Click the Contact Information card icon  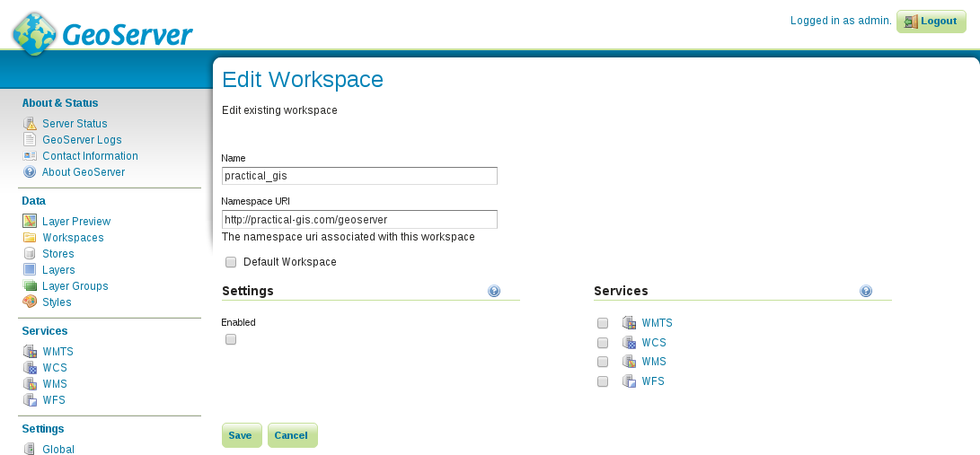30,156
